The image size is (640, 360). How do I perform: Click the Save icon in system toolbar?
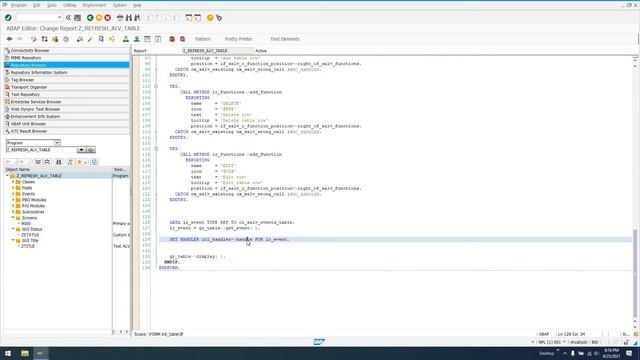point(78,18)
